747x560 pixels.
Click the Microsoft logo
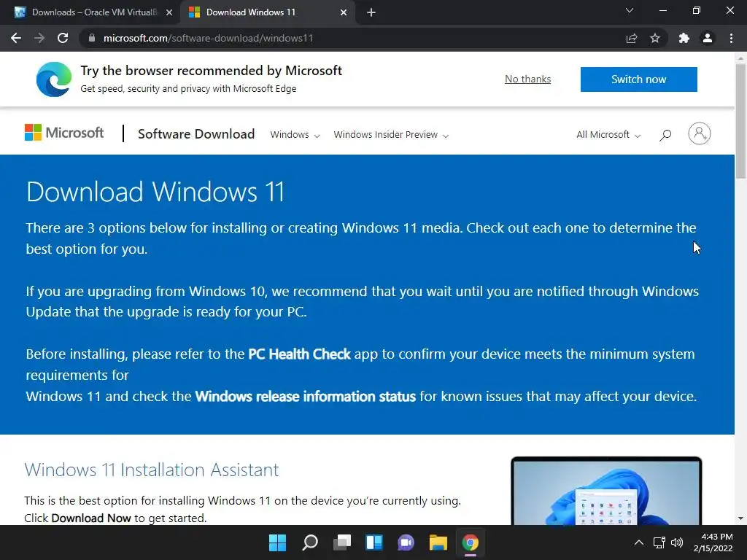(x=64, y=133)
